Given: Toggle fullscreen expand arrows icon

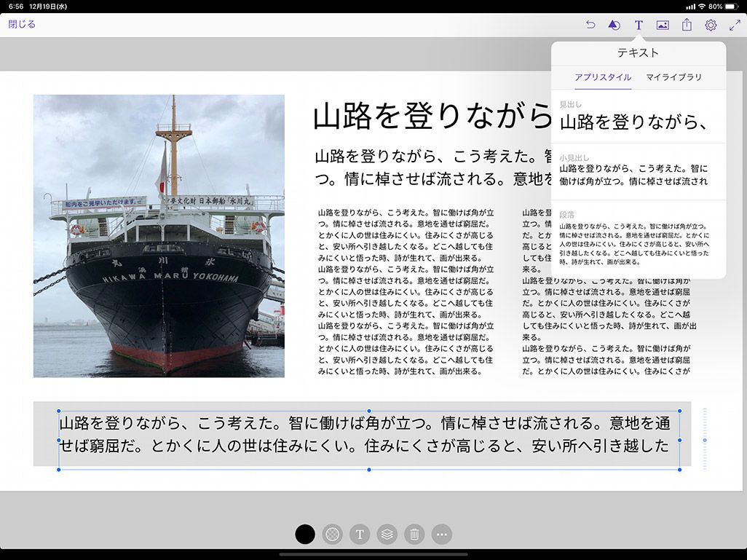Looking at the screenshot, I should pos(735,25).
